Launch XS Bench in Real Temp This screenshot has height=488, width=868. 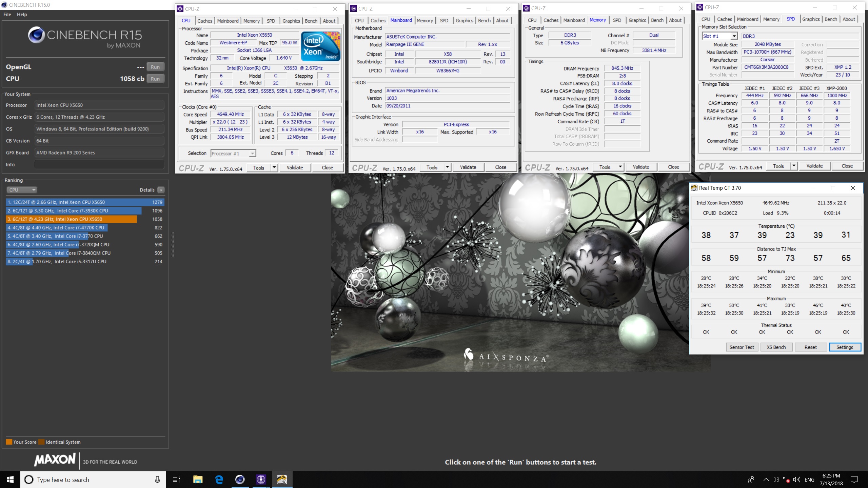pyautogui.click(x=776, y=347)
